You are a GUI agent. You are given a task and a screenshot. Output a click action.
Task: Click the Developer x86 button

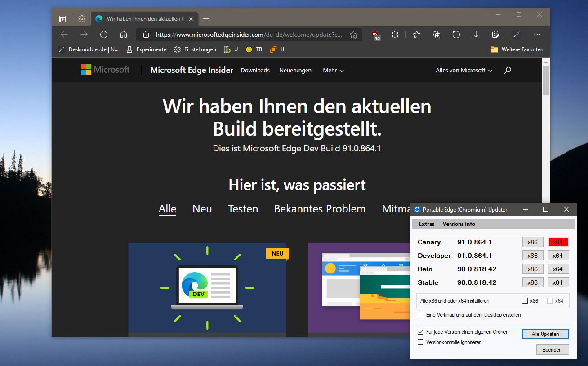click(533, 256)
